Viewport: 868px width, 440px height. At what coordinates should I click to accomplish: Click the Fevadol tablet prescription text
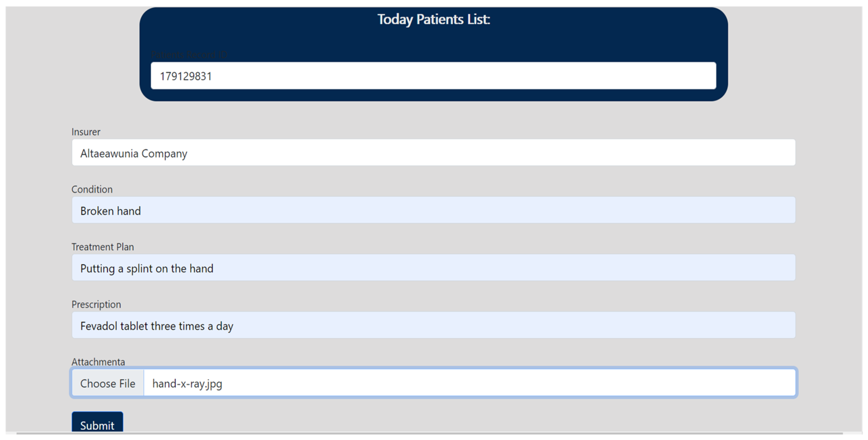pyautogui.click(x=157, y=326)
